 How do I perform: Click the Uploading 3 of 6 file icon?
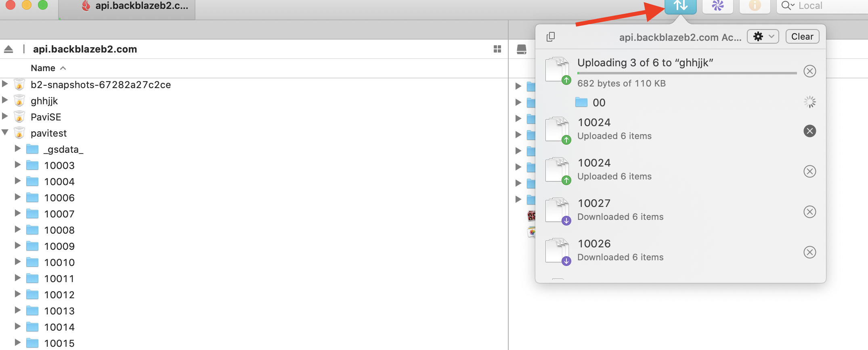pos(558,71)
